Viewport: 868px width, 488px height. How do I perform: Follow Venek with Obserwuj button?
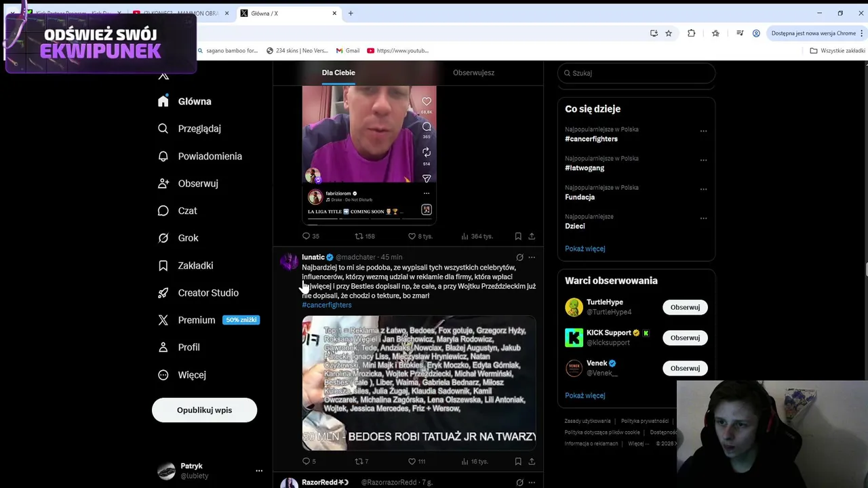(685, 368)
